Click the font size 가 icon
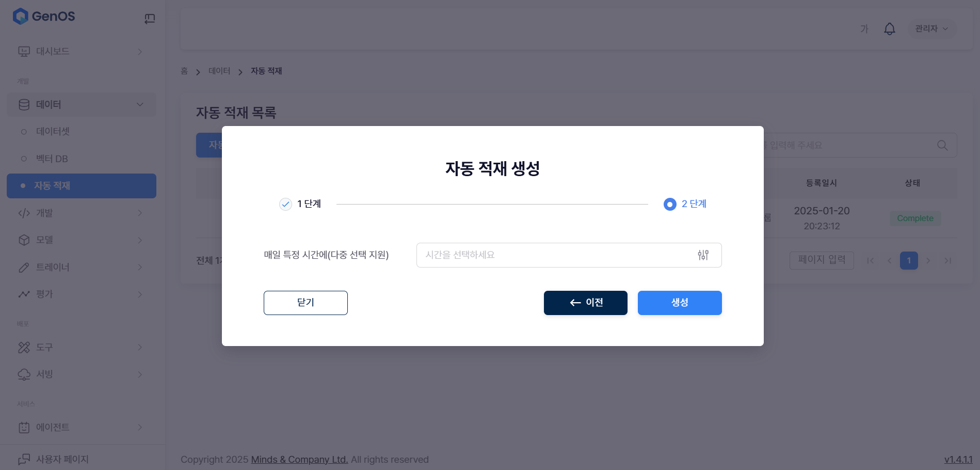The image size is (980, 470). pos(864,29)
